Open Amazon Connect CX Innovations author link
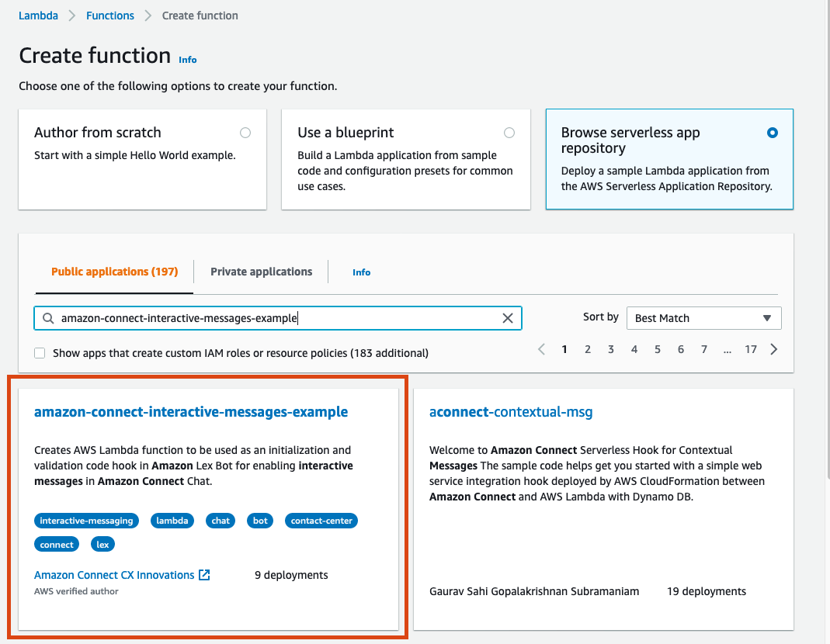 coord(114,575)
